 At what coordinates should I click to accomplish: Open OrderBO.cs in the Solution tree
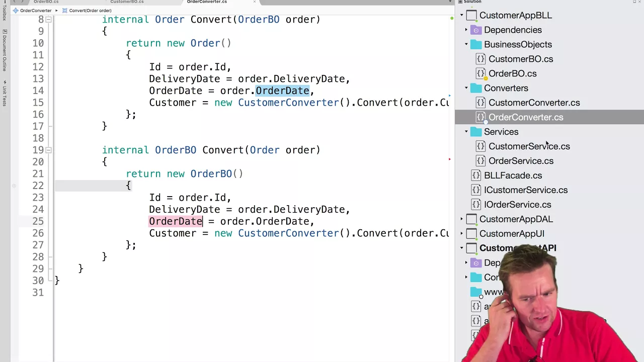click(513, 74)
